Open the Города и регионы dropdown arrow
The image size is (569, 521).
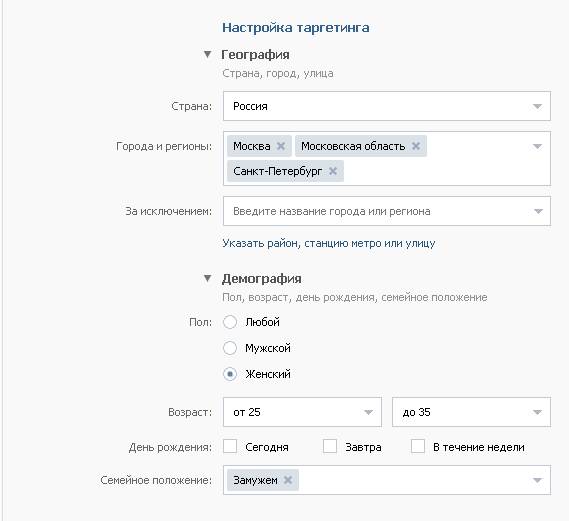(x=537, y=146)
